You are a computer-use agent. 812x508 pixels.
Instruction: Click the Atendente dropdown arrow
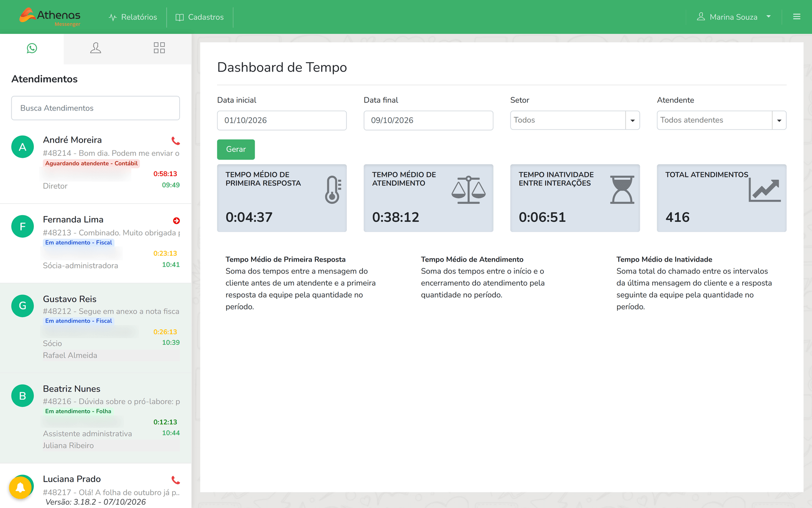tap(779, 120)
